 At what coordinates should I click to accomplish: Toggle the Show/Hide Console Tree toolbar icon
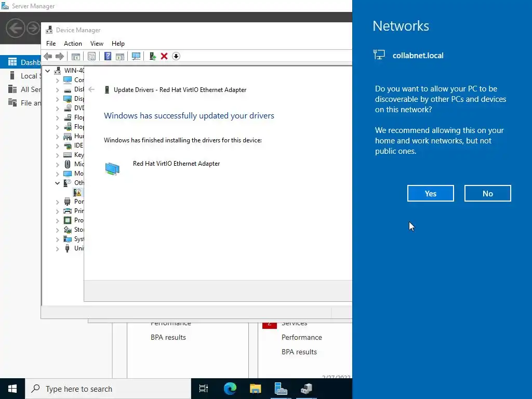coord(76,56)
